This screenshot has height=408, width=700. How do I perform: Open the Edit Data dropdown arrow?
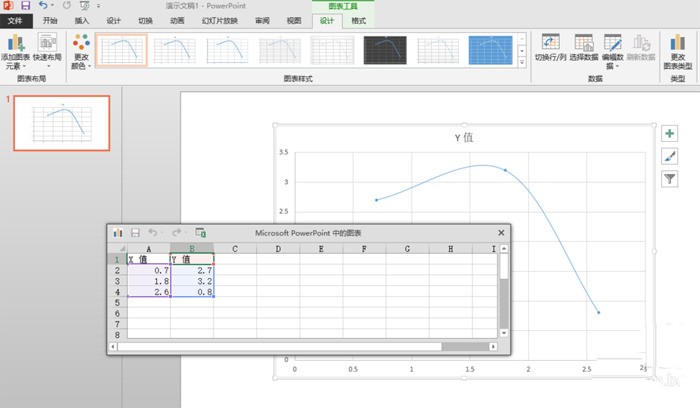617,67
